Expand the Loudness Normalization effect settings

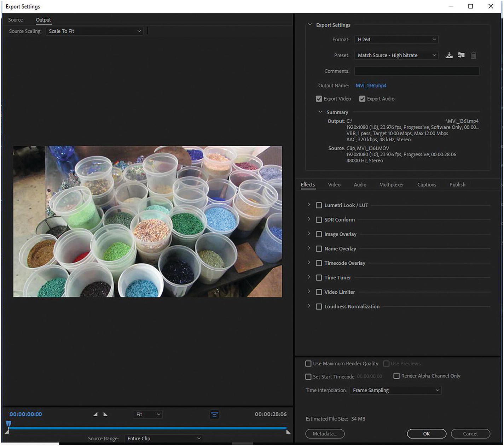pos(309,306)
